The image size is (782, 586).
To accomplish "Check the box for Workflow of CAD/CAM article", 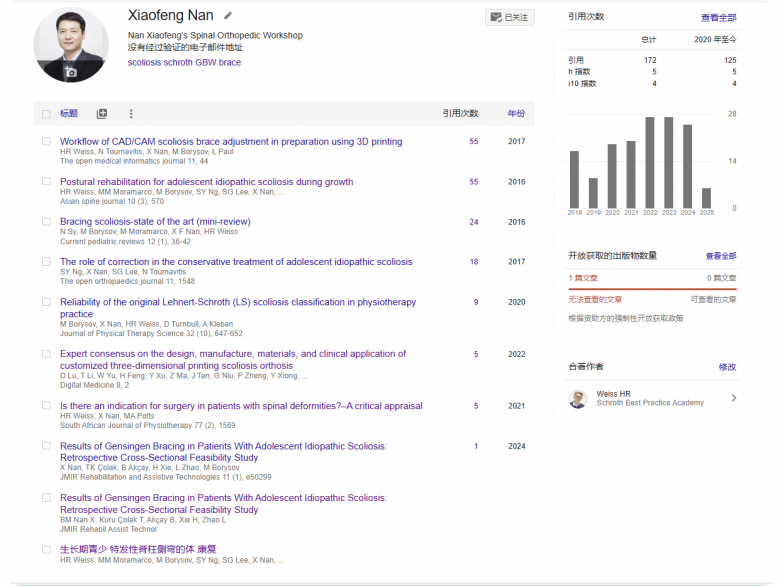I will pyautogui.click(x=46, y=142).
